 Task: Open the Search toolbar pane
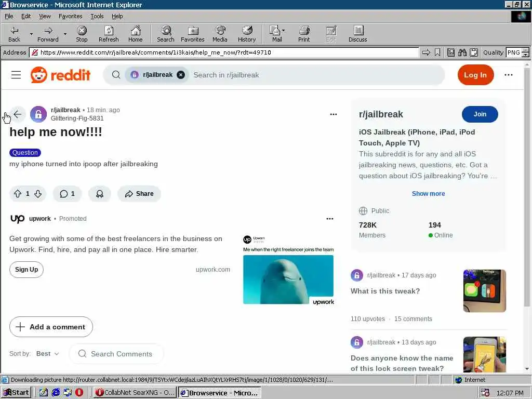(166, 34)
